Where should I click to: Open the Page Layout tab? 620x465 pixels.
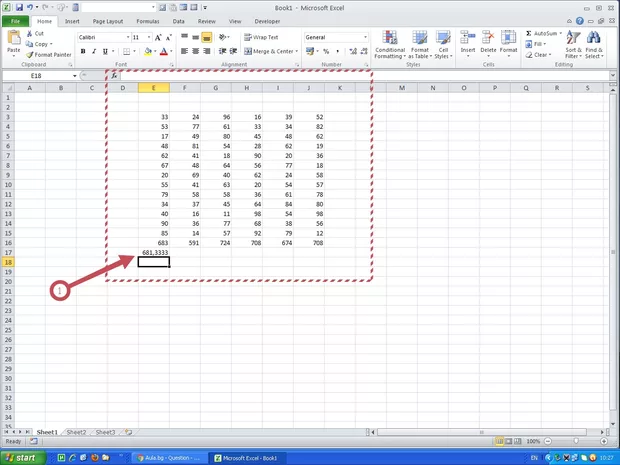click(107, 20)
